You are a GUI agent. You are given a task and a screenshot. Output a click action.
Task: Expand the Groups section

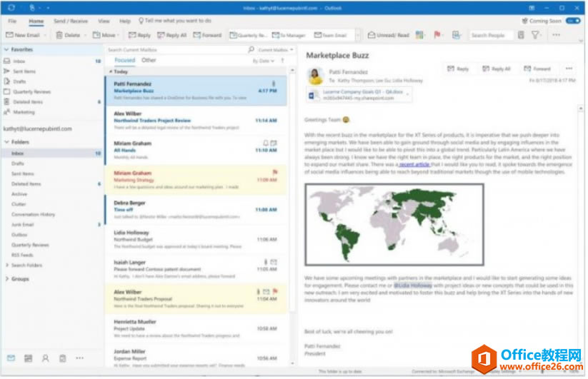[7, 279]
